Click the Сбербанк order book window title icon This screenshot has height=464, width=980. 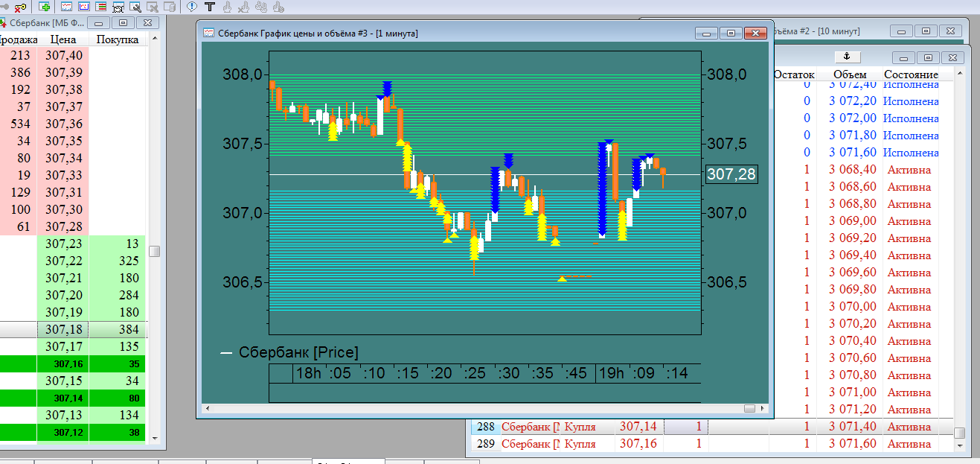[2, 23]
